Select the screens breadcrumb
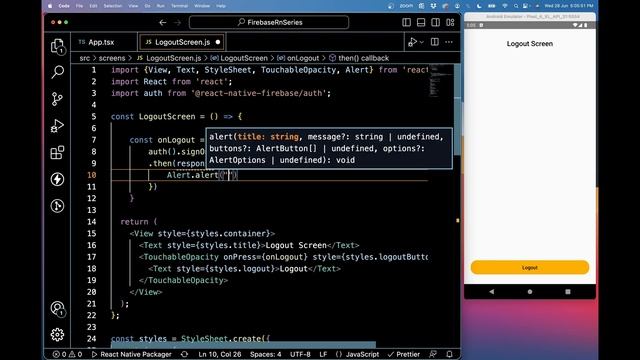Image resolution: width=640 pixels, height=360 pixels. click(x=112, y=58)
